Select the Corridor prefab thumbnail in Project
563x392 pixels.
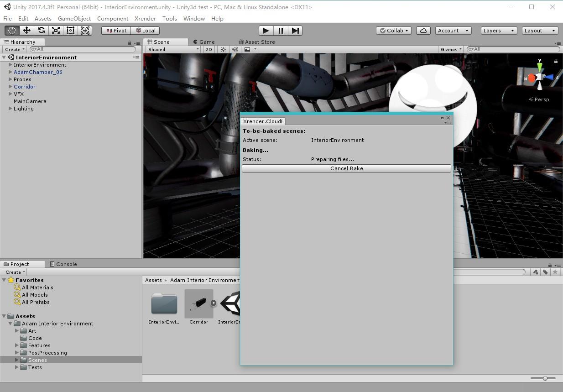tap(198, 303)
